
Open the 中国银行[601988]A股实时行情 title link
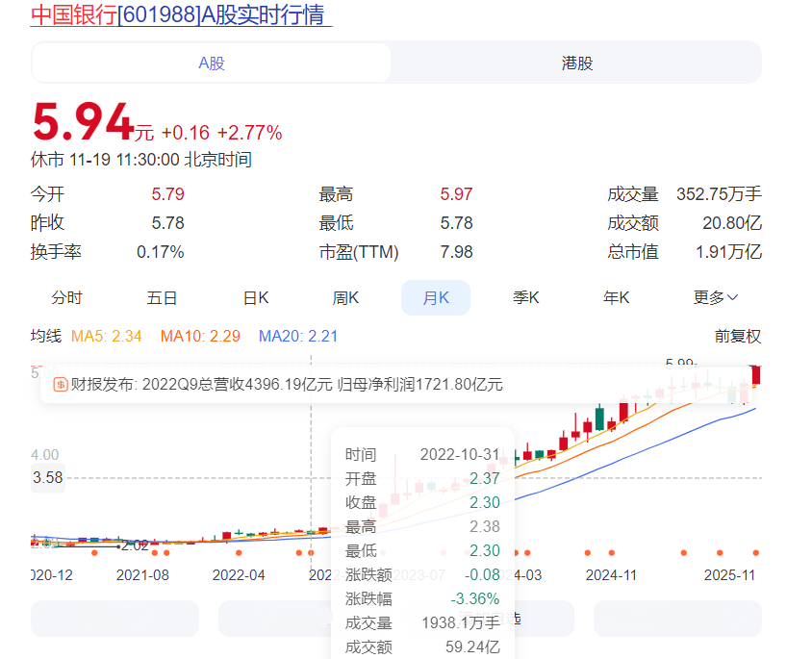[x=181, y=14]
